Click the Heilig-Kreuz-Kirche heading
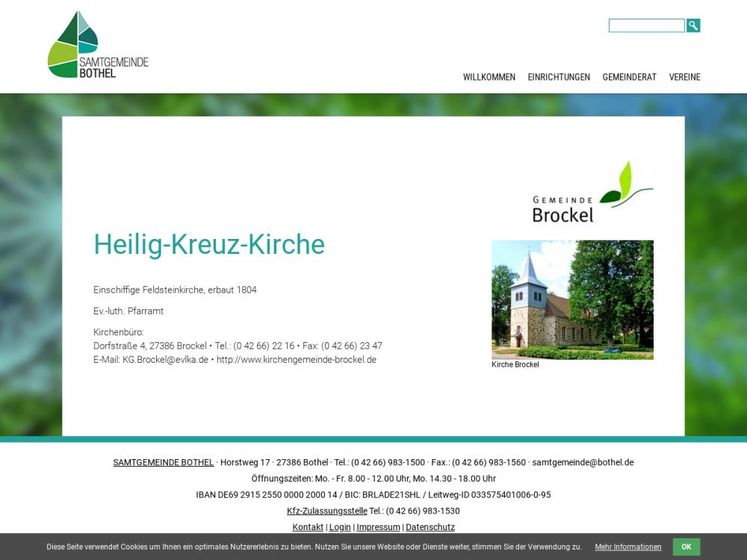This screenshot has height=560, width=747. point(209,245)
